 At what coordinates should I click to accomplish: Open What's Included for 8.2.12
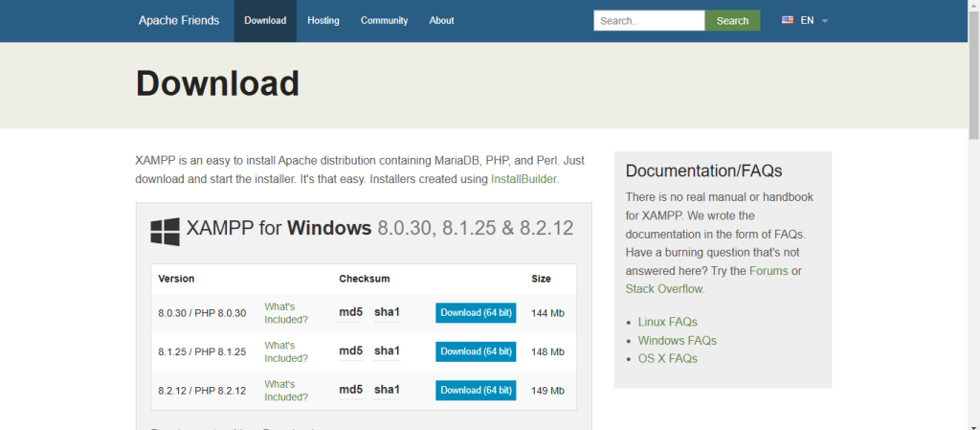(x=286, y=390)
